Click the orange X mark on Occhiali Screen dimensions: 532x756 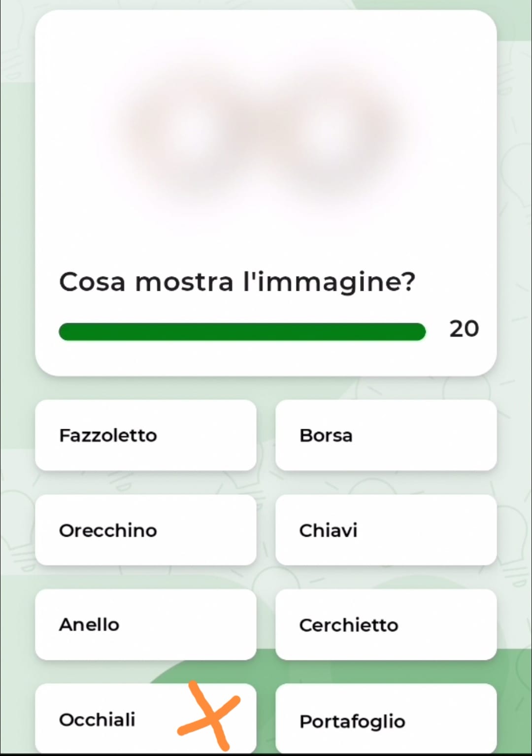pos(209,714)
